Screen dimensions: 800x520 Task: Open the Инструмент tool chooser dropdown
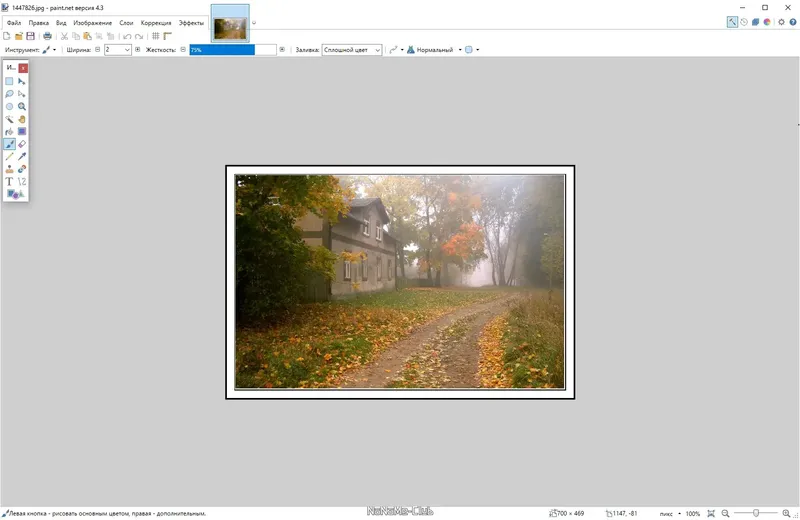[49, 49]
